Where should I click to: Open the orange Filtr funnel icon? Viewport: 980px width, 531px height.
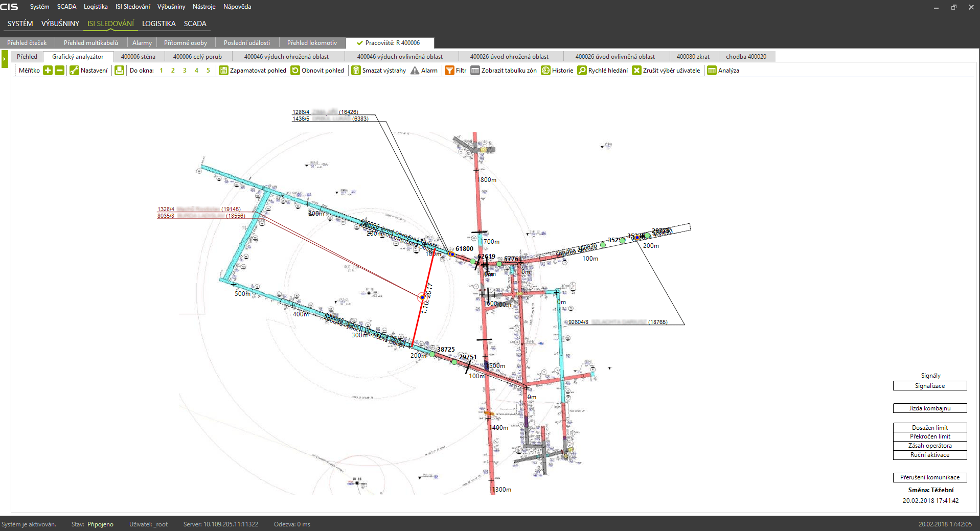pyautogui.click(x=449, y=71)
